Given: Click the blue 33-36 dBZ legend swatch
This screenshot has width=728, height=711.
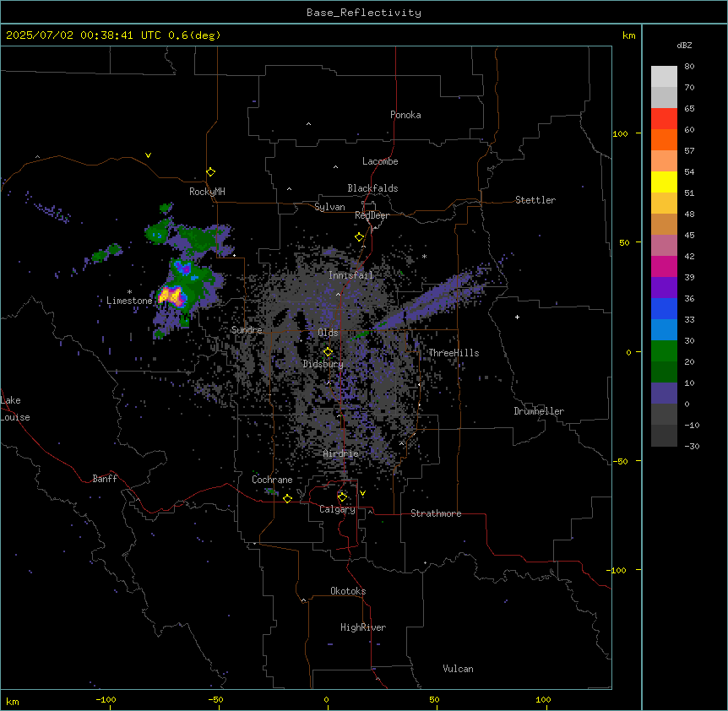Looking at the screenshot, I should coord(664,308).
